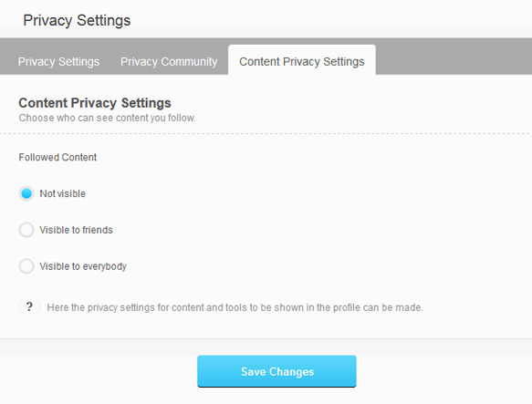
Task: Click the 'Not visible' option label text
Action: pyautogui.click(x=62, y=193)
